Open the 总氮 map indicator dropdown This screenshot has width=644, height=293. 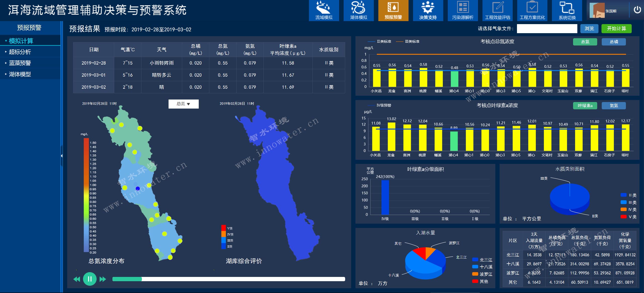(x=183, y=104)
